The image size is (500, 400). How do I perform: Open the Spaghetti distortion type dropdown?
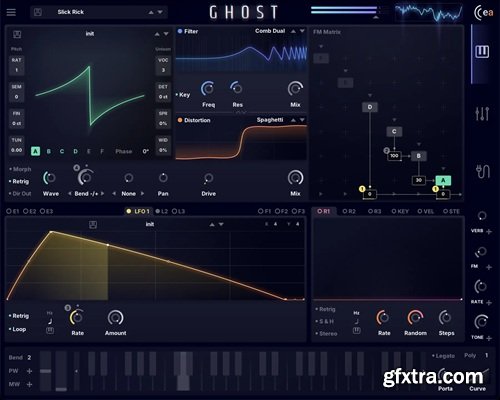[x=302, y=120]
